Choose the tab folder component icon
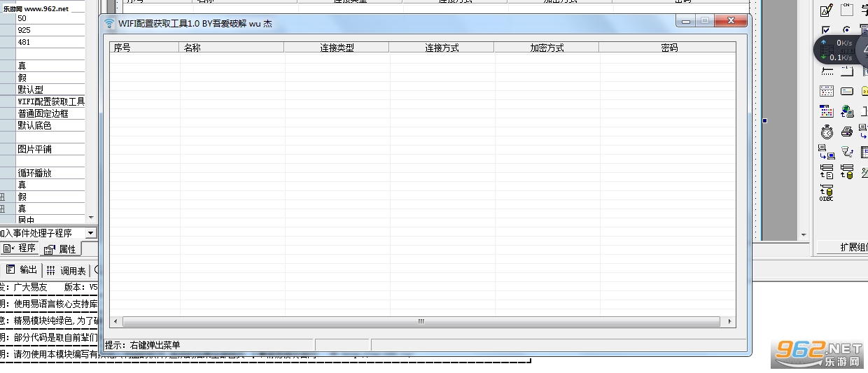This screenshot has width=868, height=373. point(847,71)
